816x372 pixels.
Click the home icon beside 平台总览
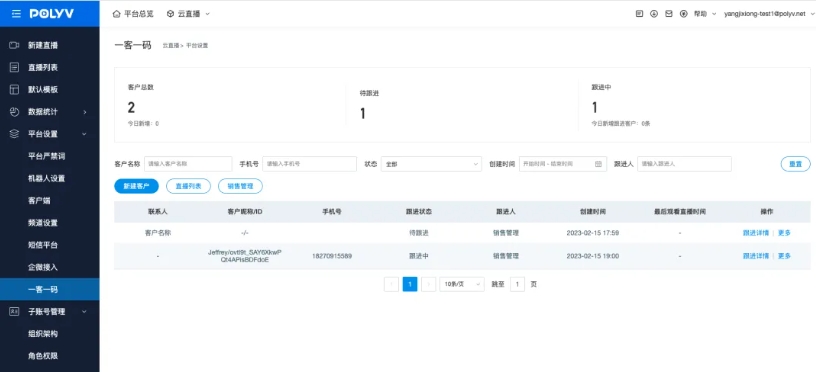[117, 14]
